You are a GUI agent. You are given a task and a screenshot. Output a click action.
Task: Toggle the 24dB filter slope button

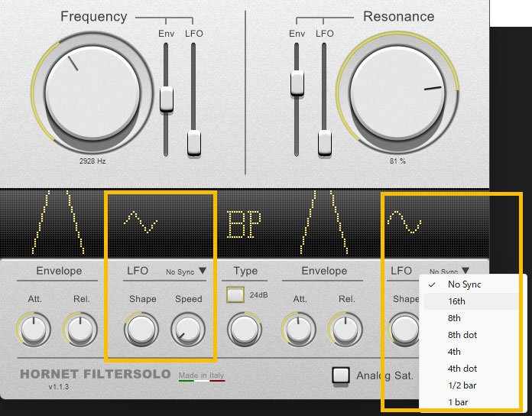(x=235, y=294)
